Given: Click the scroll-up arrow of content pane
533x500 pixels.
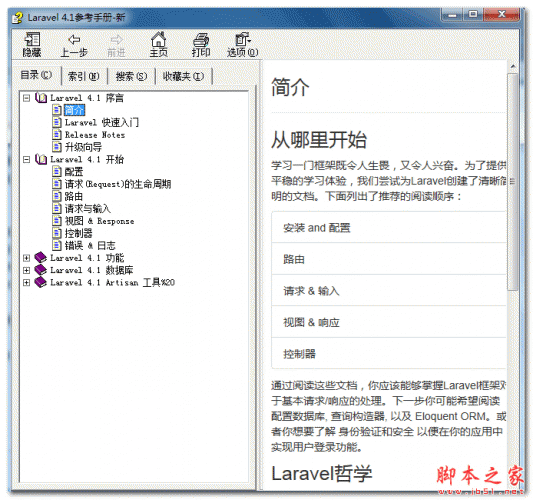Looking at the screenshot, I should (x=513, y=66).
